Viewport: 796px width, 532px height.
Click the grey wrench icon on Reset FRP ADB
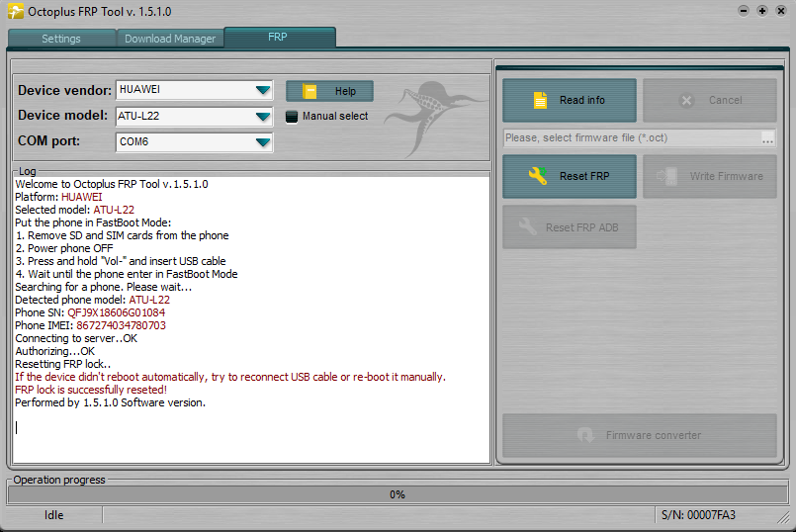528,226
